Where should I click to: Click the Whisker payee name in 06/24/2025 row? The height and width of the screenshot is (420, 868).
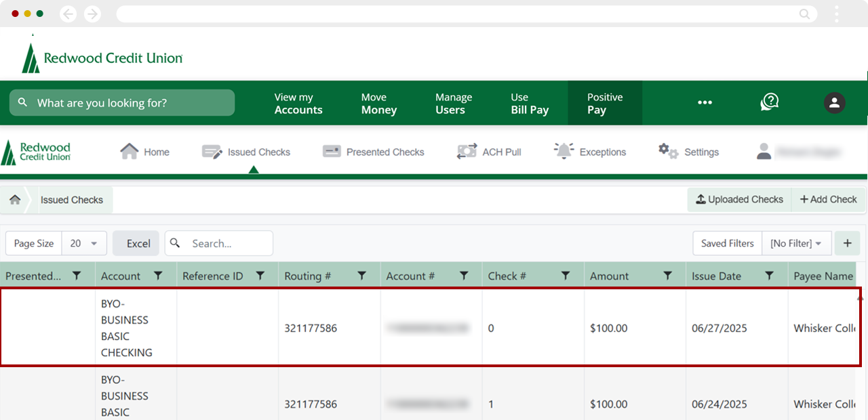point(825,404)
